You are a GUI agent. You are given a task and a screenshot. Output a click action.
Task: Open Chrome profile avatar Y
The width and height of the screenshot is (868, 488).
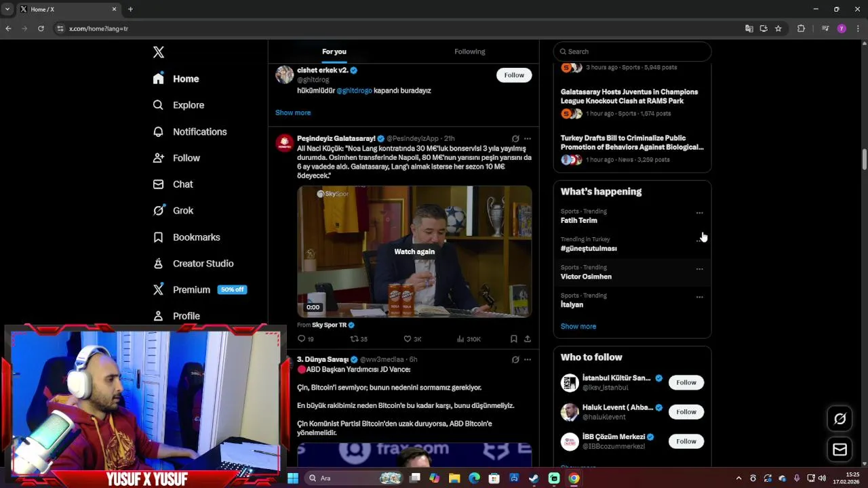(842, 28)
